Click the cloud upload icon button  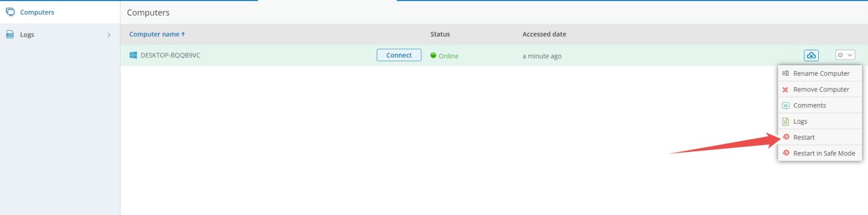(x=811, y=55)
